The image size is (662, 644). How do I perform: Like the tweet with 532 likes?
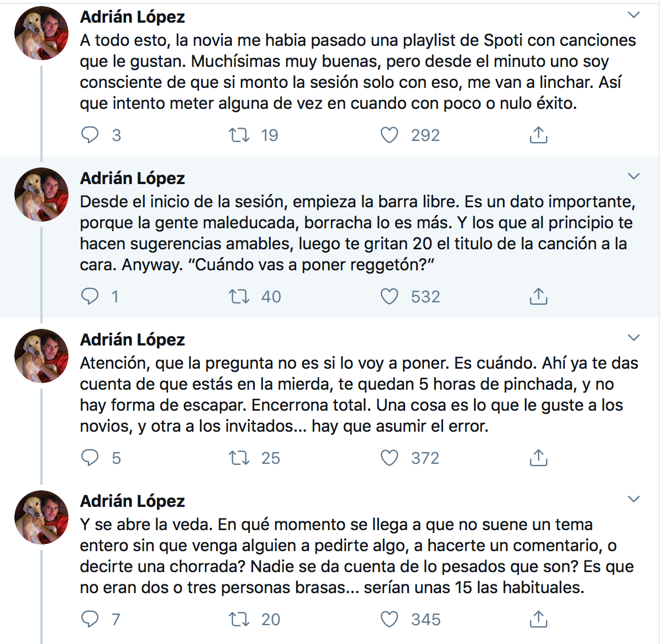390,296
